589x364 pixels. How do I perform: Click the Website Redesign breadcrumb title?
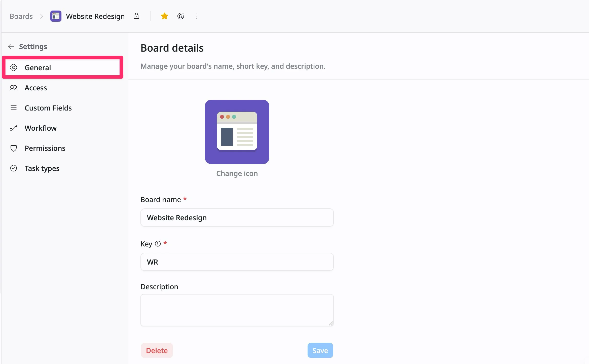tap(95, 16)
